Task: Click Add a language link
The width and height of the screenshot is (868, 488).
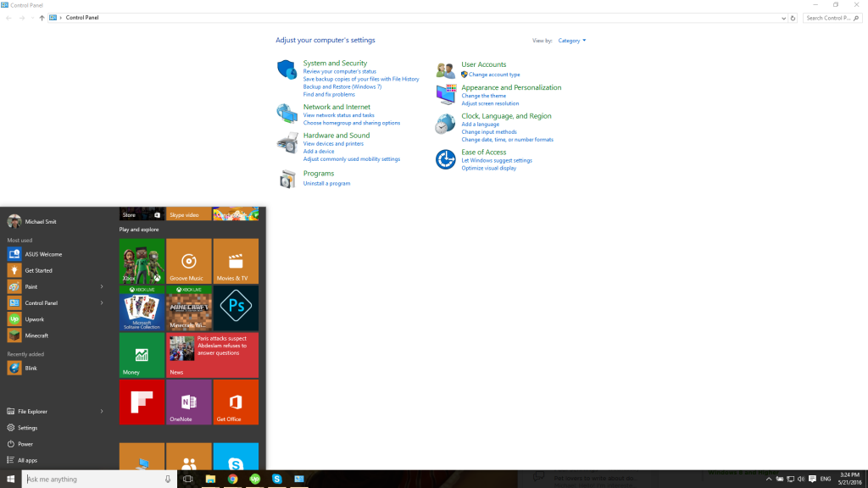Action: tap(480, 125)
